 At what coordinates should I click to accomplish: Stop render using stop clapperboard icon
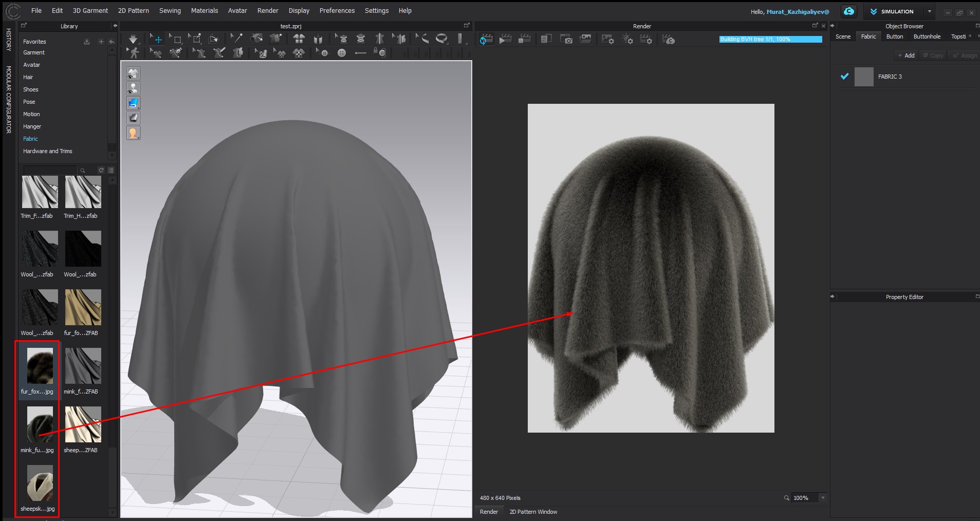(525, 40)
